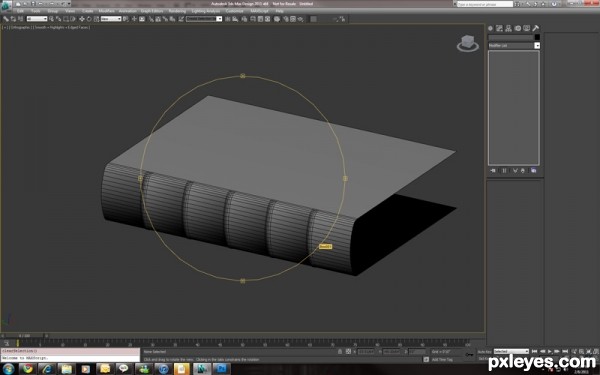
Task: Open the Tools menu
Action: click(36, 11)
